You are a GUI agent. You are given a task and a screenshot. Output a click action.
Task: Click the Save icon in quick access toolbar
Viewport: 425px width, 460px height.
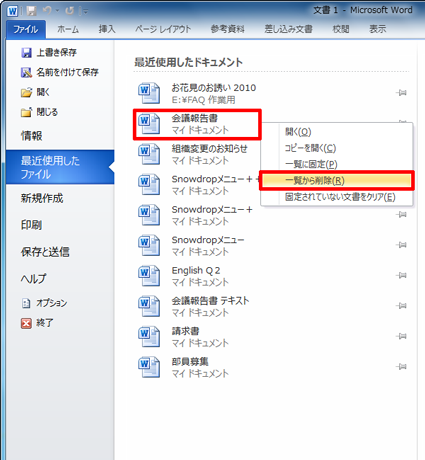pyautogui.click(x=31, y=11)
